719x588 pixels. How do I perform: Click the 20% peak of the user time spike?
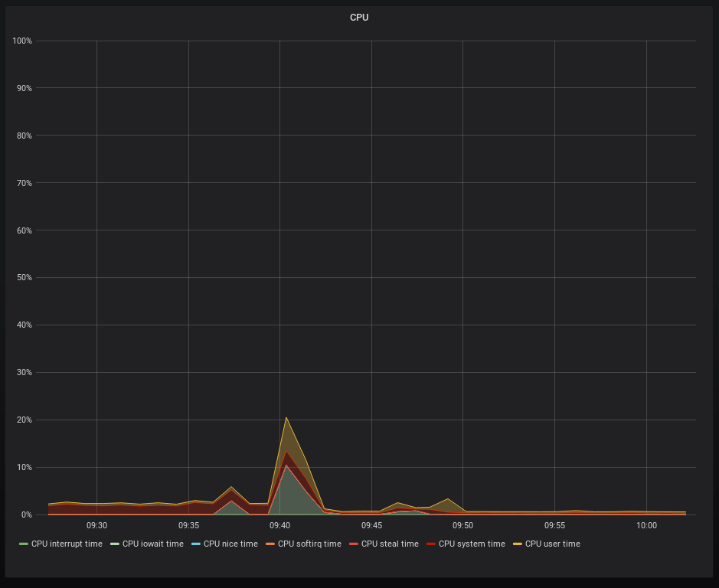286,417
